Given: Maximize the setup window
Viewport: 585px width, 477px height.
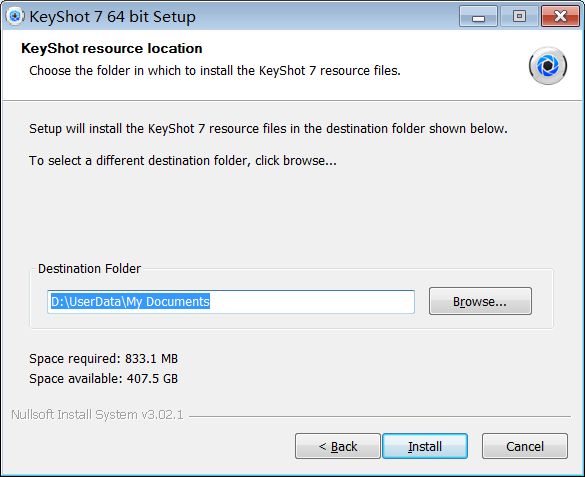Looking at the screenshot, I should click(519, 16).
